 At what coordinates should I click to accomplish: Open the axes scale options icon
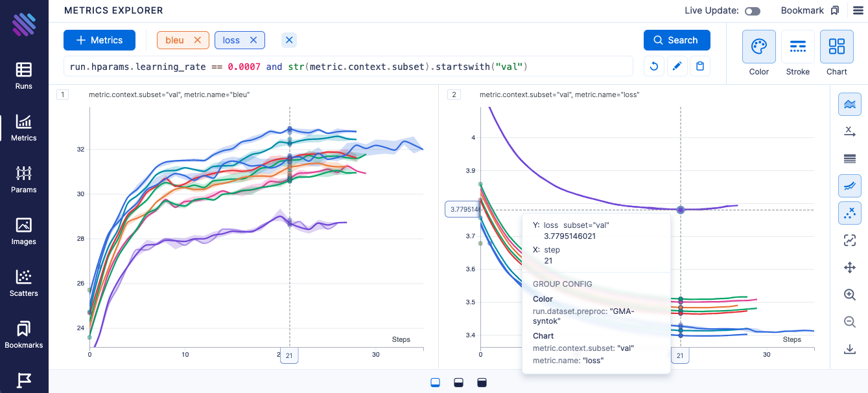(850, 159)
